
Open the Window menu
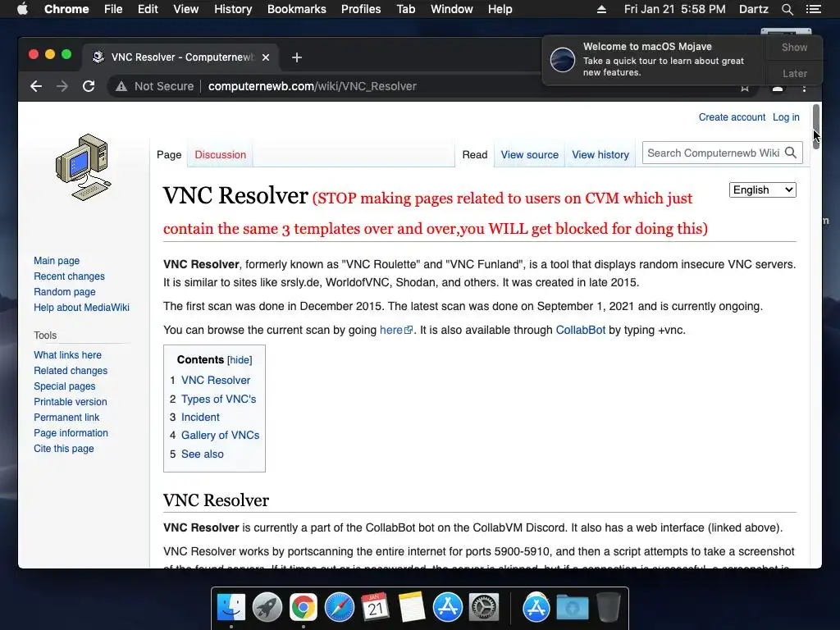pos(452,9)
